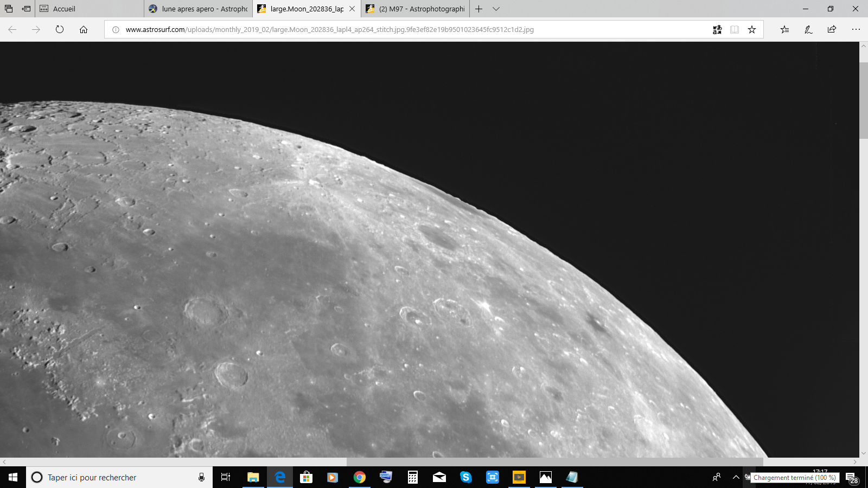The height and width of the screenshot is (488, 868).
Task: Click the astrosurf URL address field
Action: click(407, 29)
